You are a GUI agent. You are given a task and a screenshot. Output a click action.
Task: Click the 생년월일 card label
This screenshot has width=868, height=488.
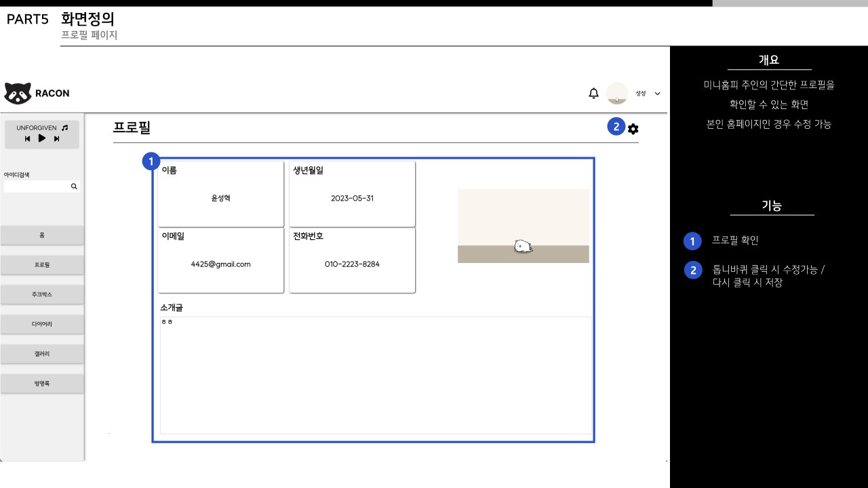pos(309,171)
